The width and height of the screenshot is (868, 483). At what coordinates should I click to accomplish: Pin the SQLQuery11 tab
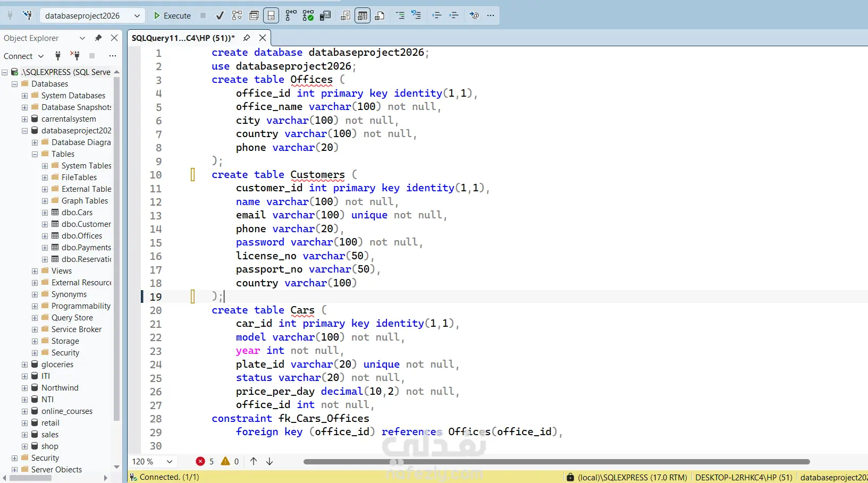(246, 38)
